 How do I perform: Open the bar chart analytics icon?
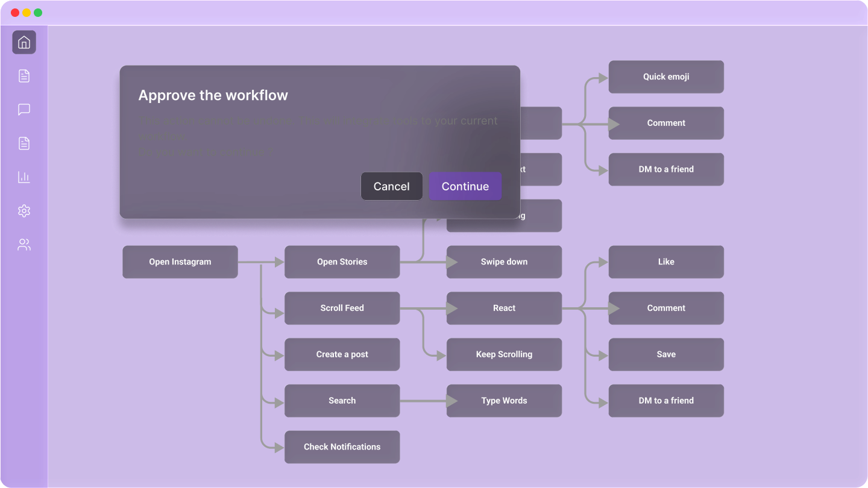click(24, 177)
